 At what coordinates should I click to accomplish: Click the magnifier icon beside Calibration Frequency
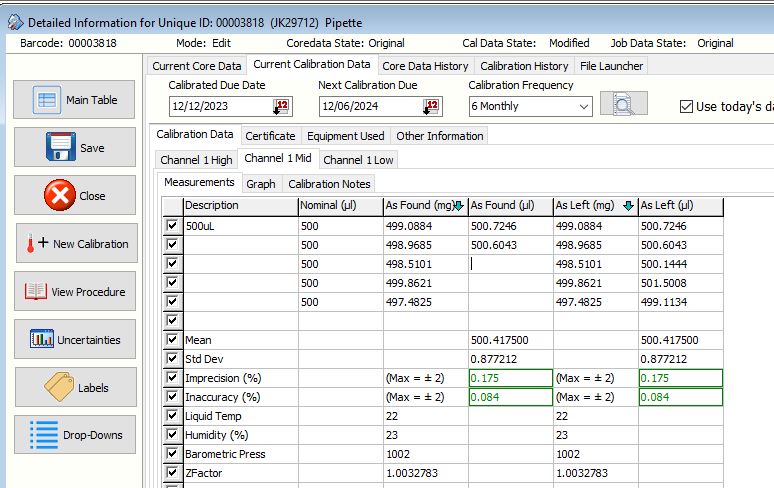(622, 105)
